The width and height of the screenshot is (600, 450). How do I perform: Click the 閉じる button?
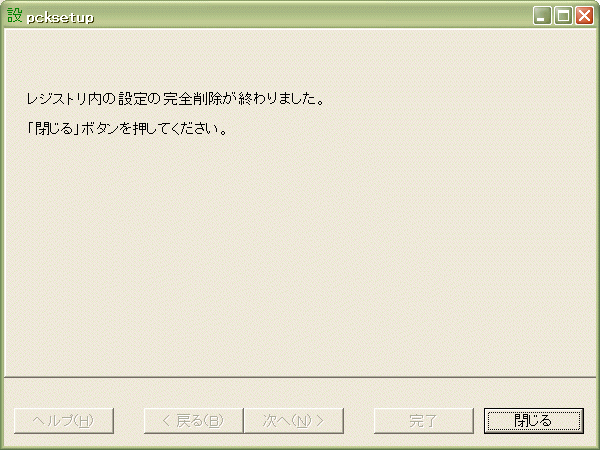(534, 421)
